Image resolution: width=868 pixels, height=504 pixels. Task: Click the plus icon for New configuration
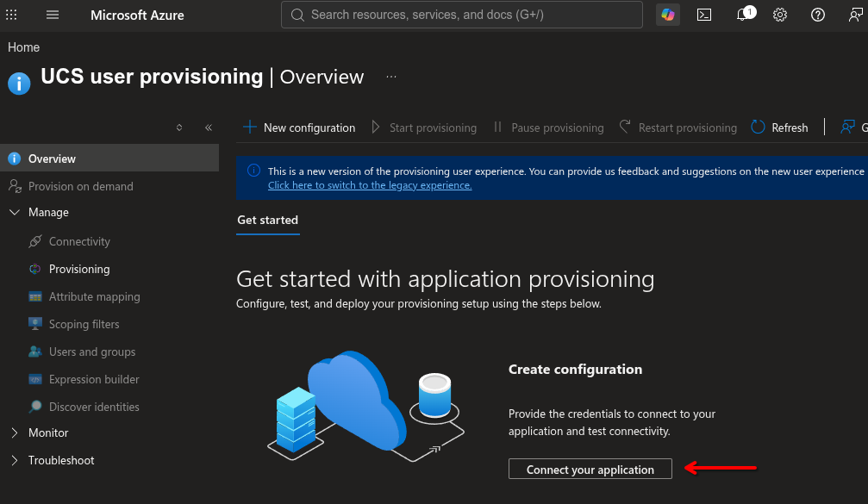point(250,128)
